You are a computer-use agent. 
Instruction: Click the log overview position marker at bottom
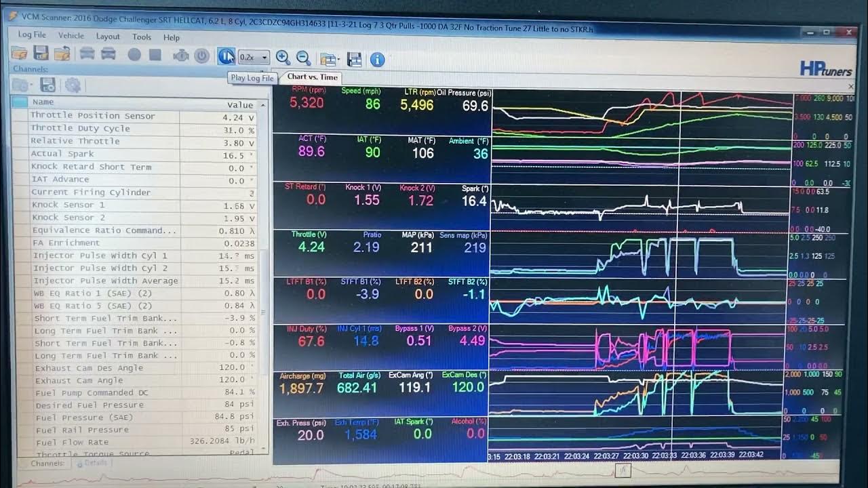623,470
